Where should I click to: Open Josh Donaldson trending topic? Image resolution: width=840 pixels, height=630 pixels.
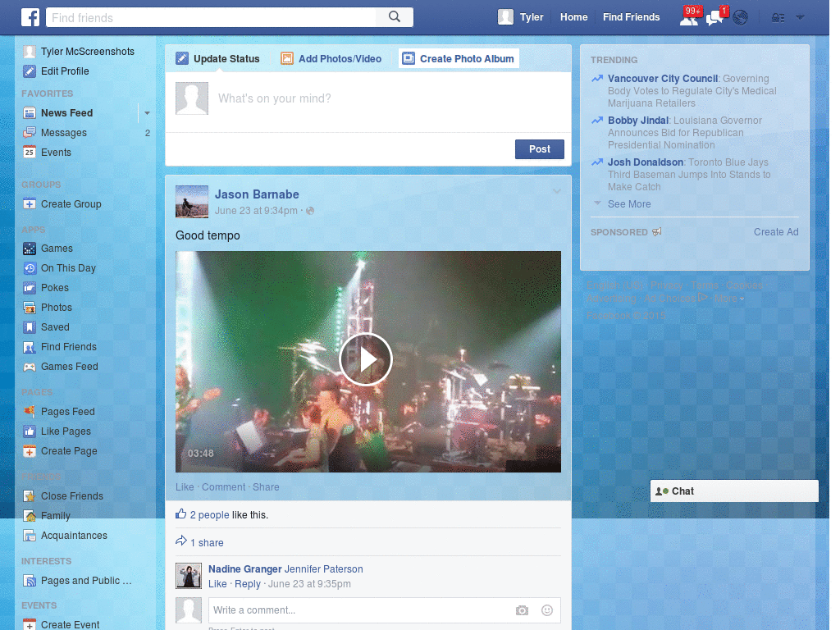tap(646, 162)
